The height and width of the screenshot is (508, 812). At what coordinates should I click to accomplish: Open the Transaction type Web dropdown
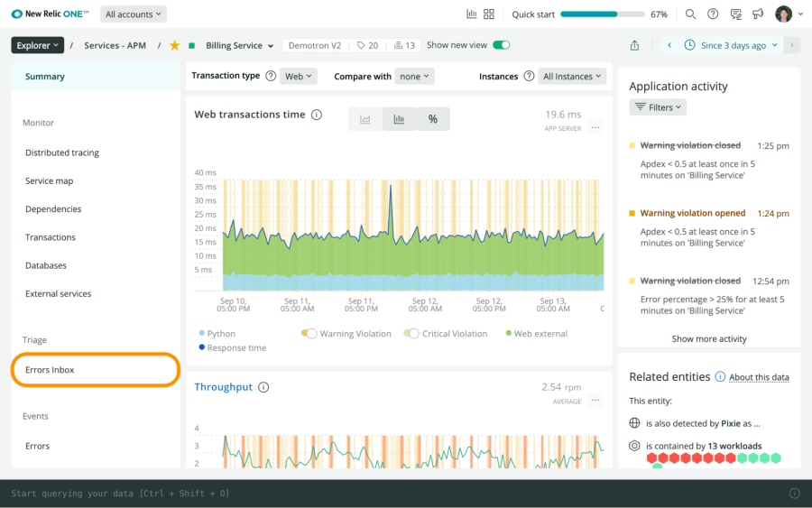(299, 77)
